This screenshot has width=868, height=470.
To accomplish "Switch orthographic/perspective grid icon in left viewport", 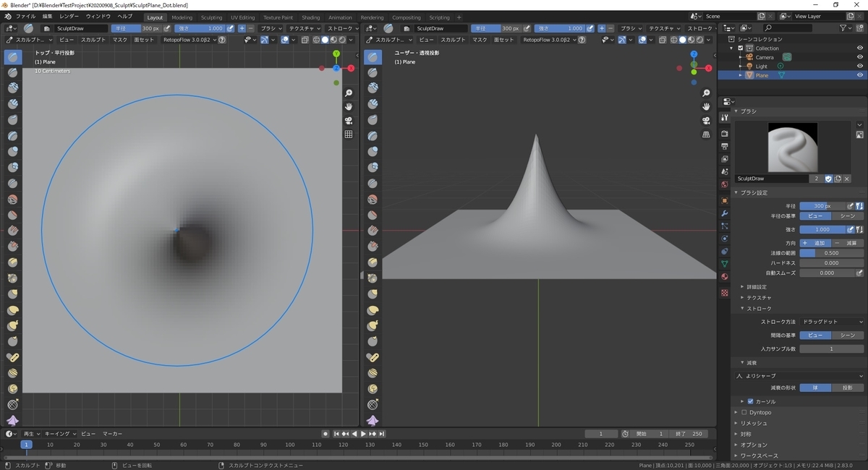I will [x=349, y=134].
